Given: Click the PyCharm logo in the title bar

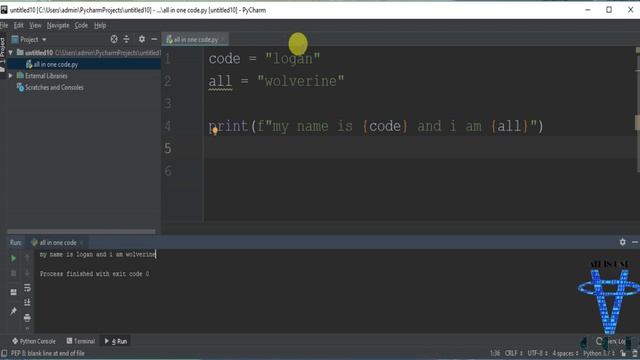Looking at the screenshot, I should pos(4,10).
